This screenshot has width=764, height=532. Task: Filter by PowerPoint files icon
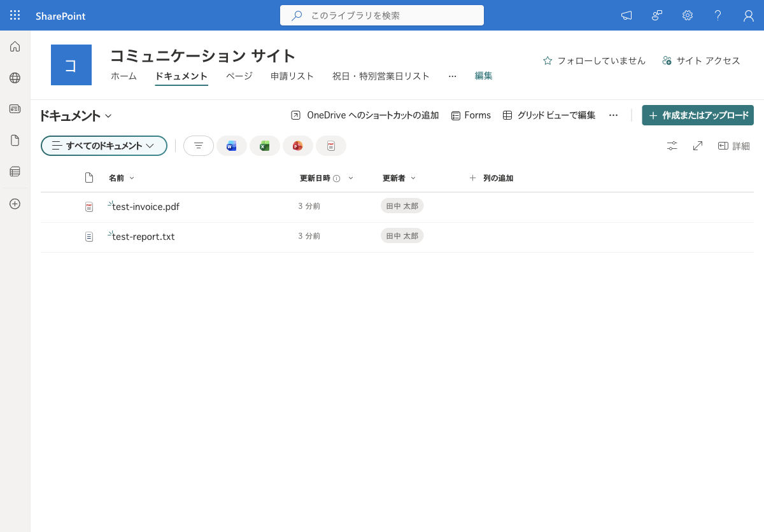[298, 146]
